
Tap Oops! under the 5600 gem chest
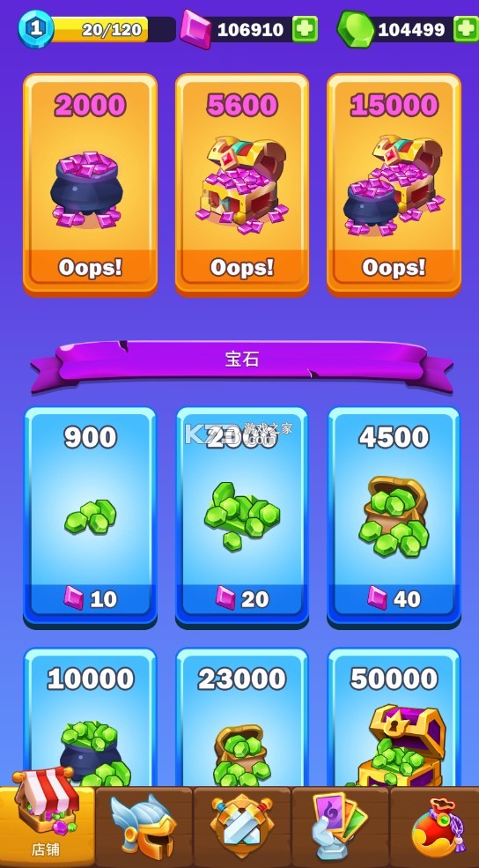(242, 268)
